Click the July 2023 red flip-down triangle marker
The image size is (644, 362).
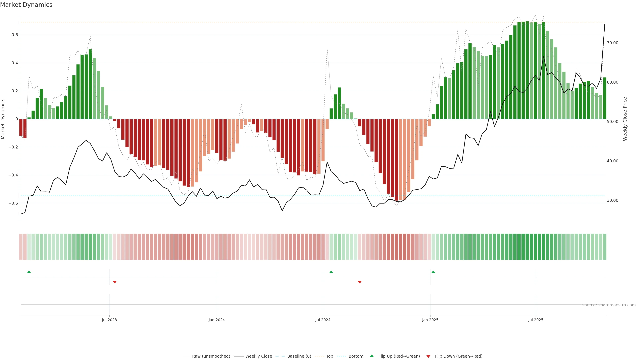(115, 282)
